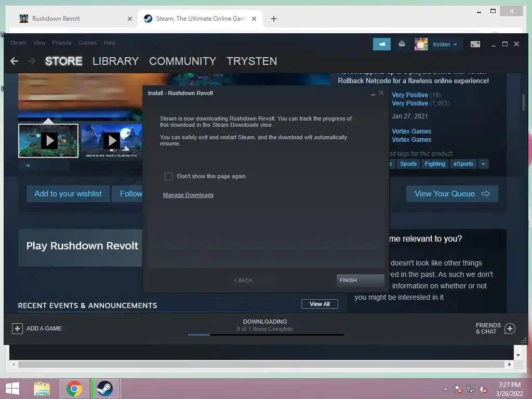Open Friends & Chat plus icon

(510, 328)
